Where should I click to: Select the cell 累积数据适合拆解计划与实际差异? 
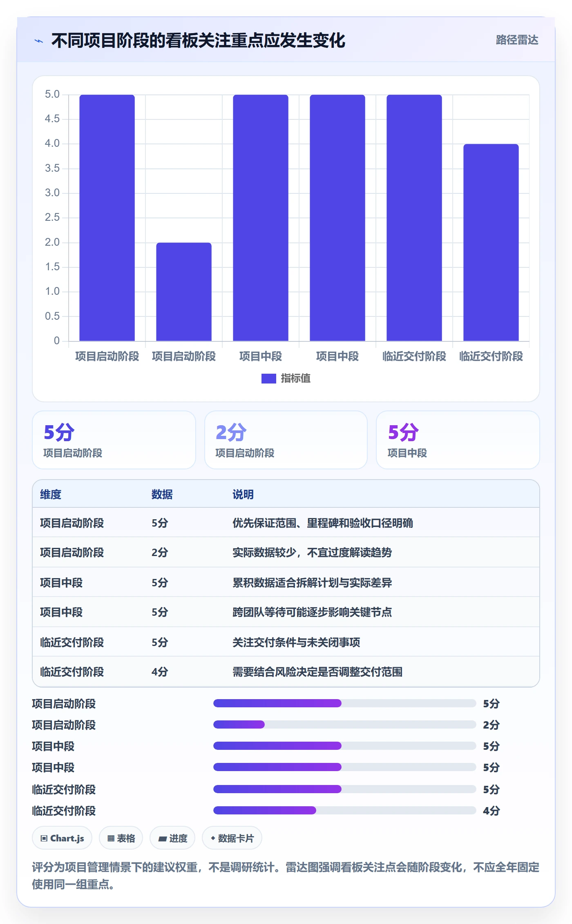pyautogui.click(x=312, y=583)
